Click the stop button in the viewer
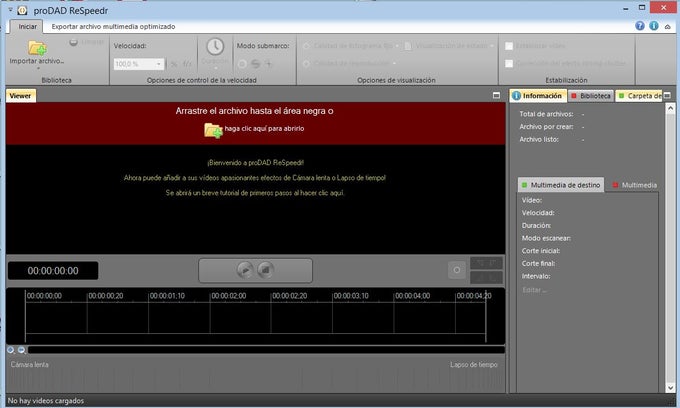 pyautogui.click(x=265, y=270)
